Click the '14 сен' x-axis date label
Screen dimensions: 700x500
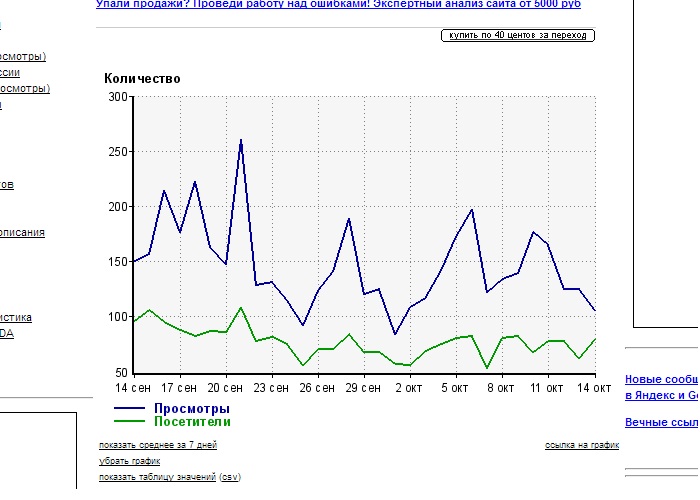click(134, 387)
